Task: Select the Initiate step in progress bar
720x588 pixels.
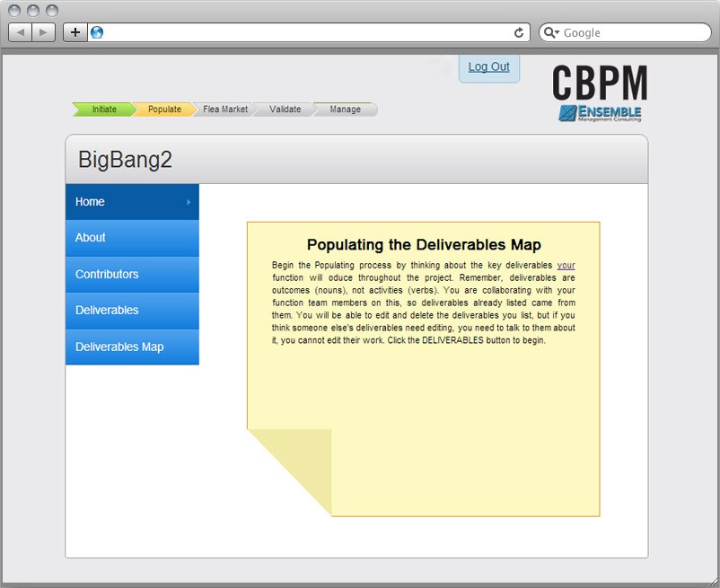Action: (103, 110)
